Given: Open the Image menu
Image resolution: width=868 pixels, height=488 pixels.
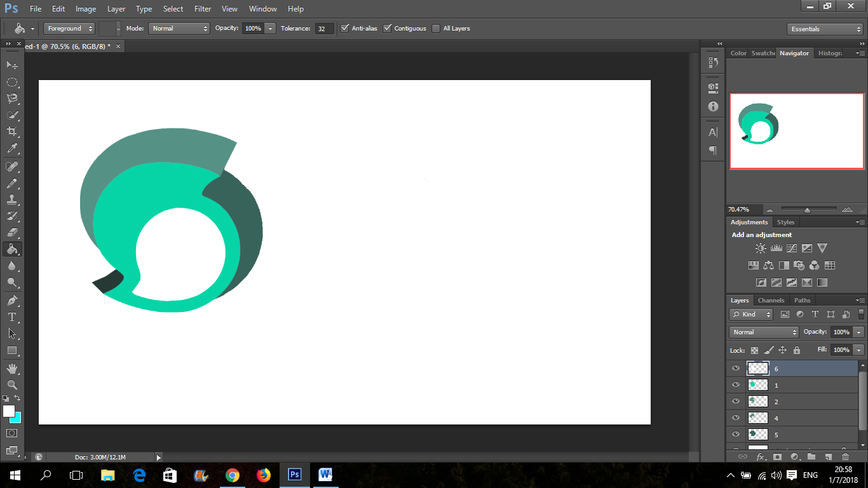Looking at the screenshot, I should [86, 9].
